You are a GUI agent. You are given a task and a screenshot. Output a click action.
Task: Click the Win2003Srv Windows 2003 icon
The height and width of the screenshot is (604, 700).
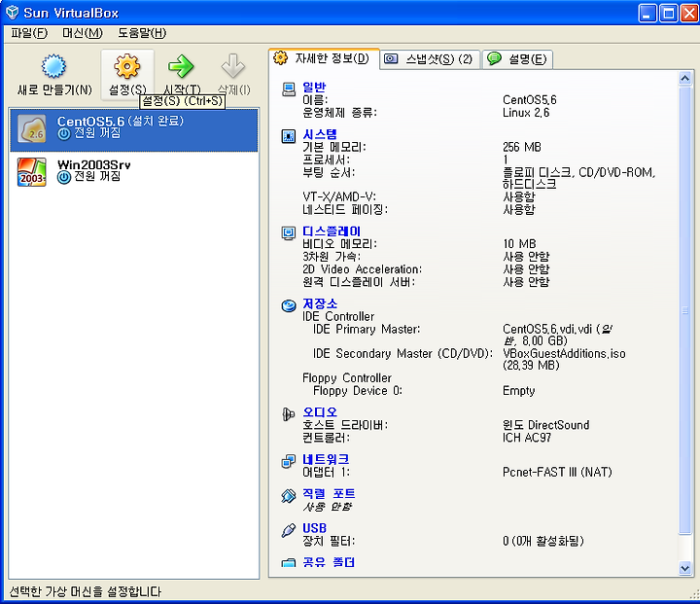[x=32, y=171]
